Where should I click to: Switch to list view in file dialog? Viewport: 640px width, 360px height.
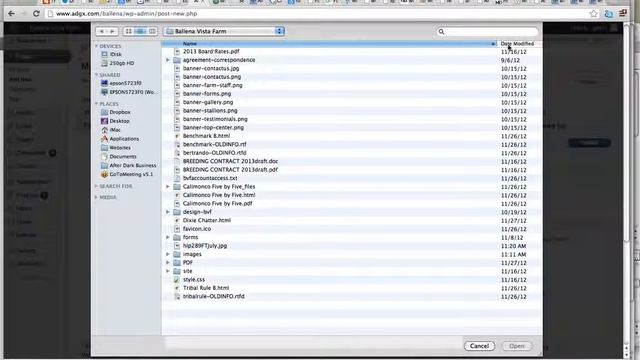point(140,31)
